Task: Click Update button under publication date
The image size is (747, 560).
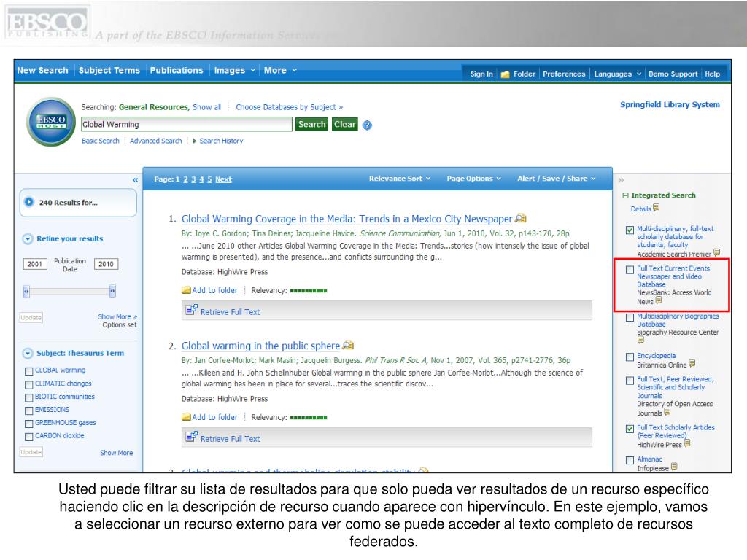Action: pos(31,318)
